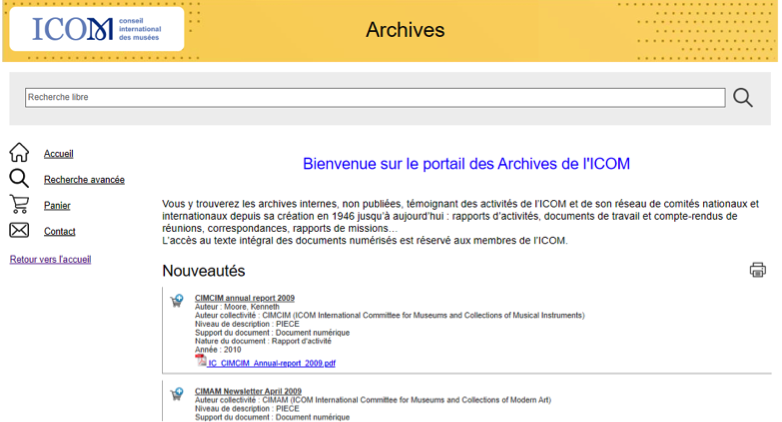Click the magnifier icon beside Recherche avancée
The width and height of the screenshot is (782, 422).
pyautogui.click(x=19, y=179)
